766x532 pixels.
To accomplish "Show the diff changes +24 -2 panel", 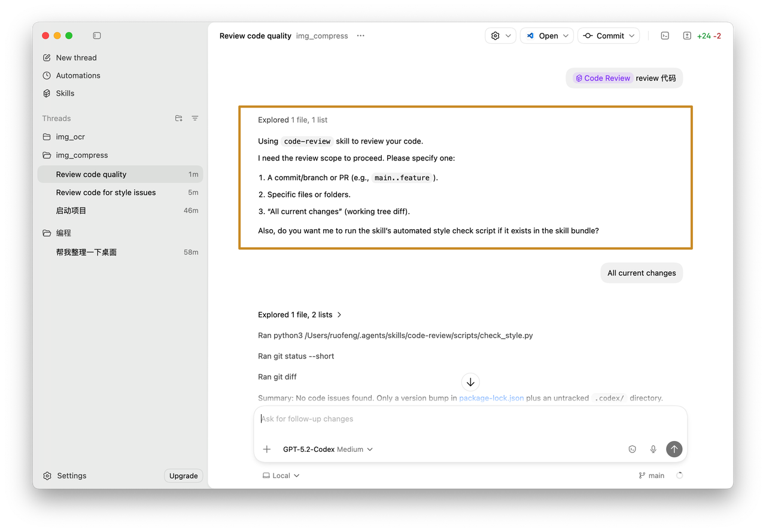I will (x=702, y=36).
